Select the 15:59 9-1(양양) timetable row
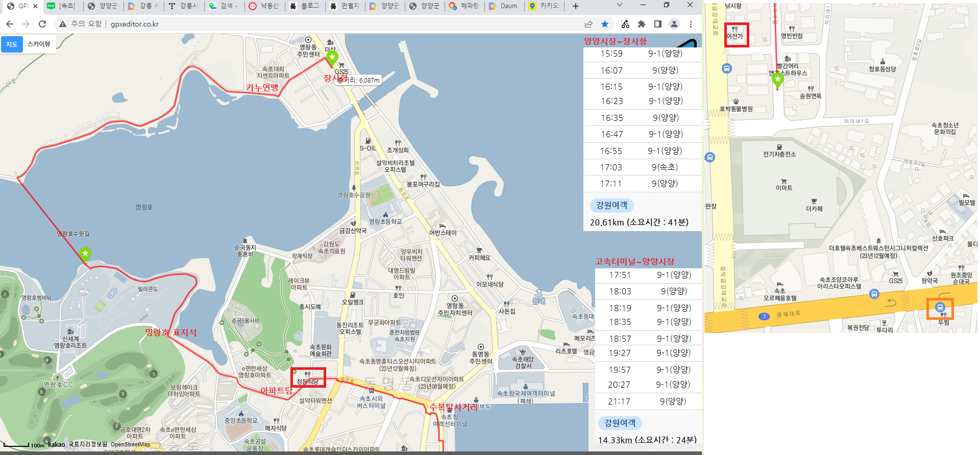Screen dimensions: 980x455 click(x=642, y=54)
